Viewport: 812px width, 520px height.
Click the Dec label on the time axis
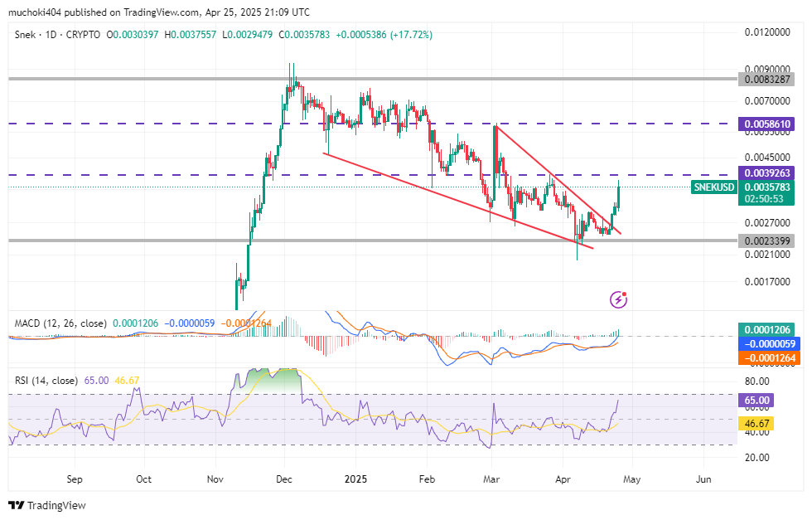pyautogui.click(x=284, y=479)
